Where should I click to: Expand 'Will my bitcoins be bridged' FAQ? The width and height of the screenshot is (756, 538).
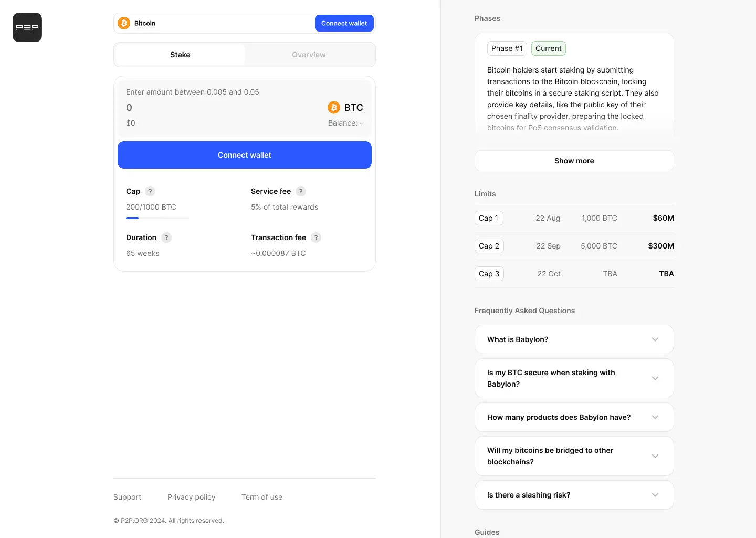coord(574,456)
